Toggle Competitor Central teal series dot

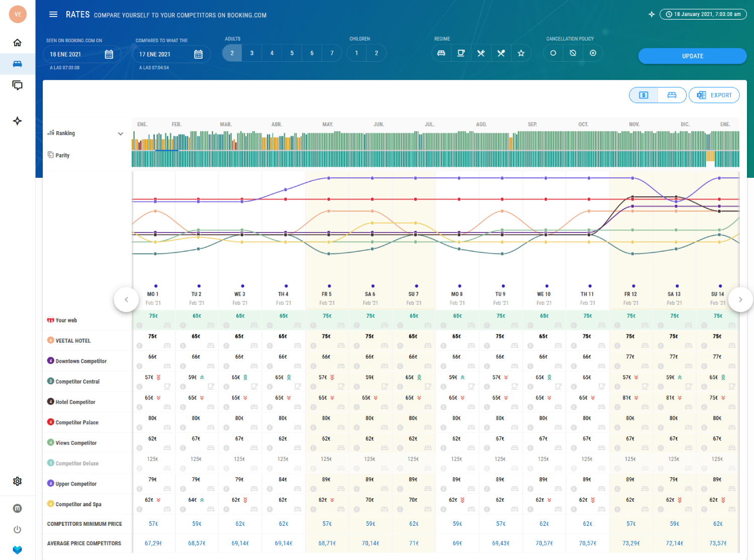[x=51, y=381]
